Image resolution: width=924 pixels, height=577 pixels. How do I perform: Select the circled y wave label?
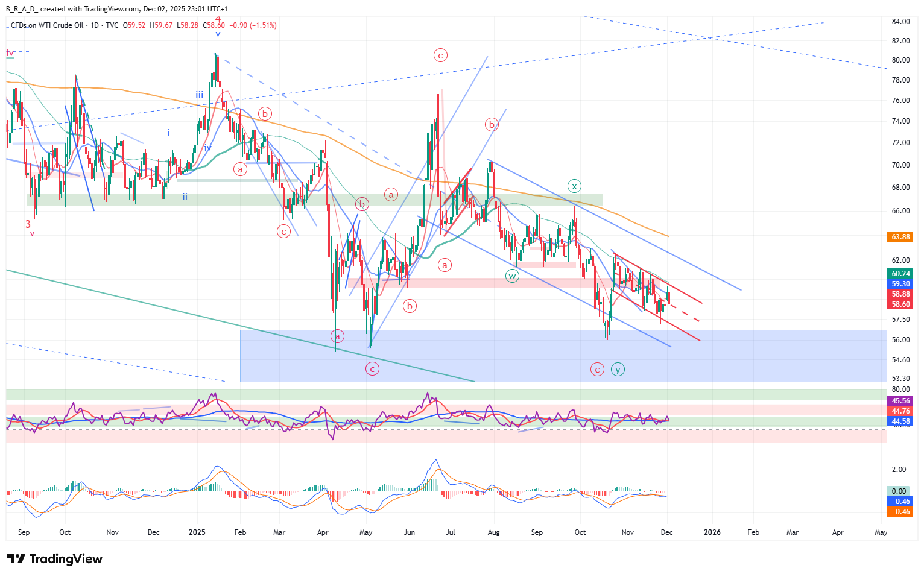coord(617,369)
